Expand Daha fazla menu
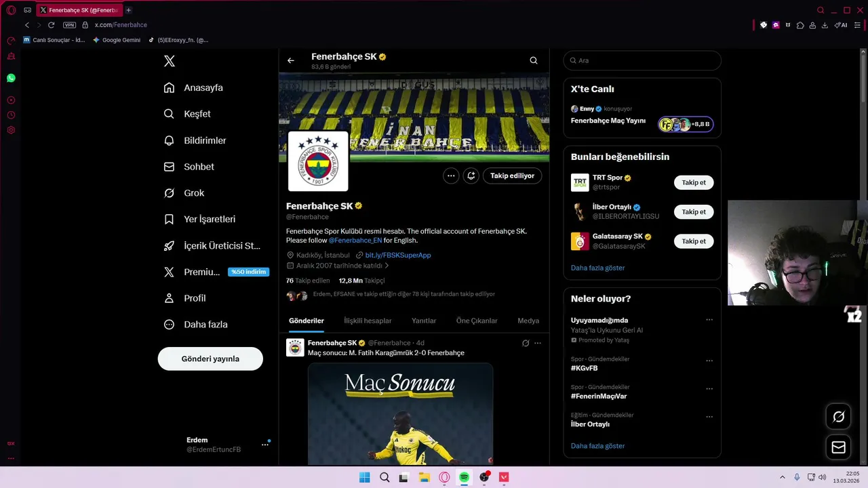Image resolution: width=868 pixels, height=488 pixels. pyautogui.click(x=195, y=325)
